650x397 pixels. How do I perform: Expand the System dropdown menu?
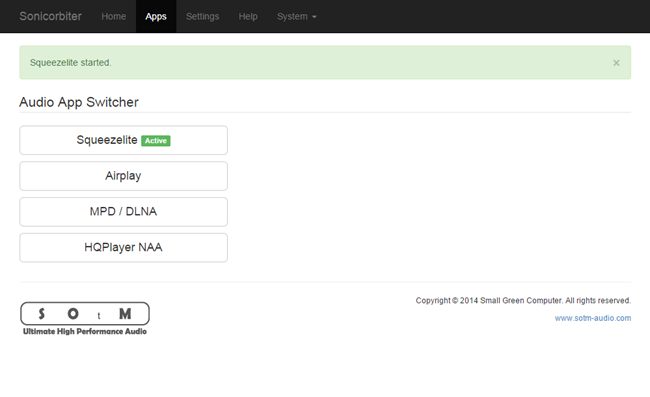[x=297, y=16]
